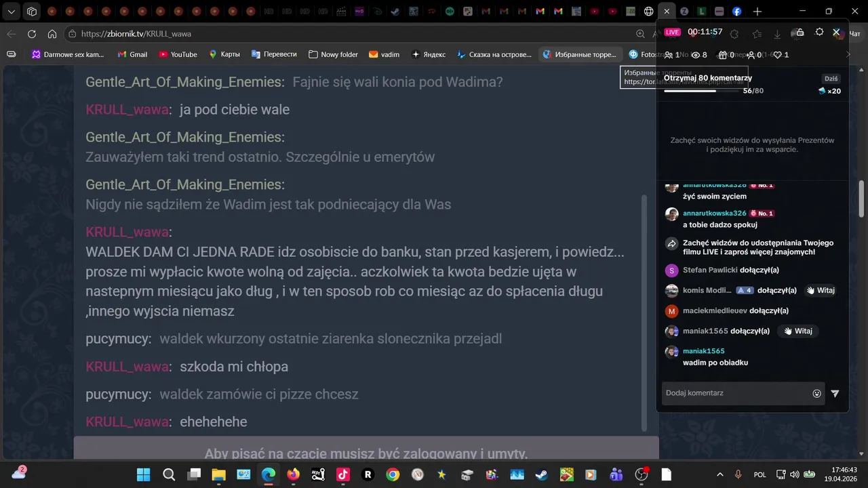Switch to the Z icon browser tab
Viewport: 868px width, 488px height.
click(x=684, y=12)
